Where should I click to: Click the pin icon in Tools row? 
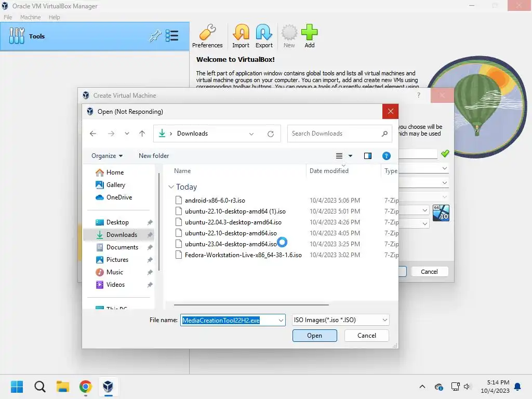pos(155,36)
